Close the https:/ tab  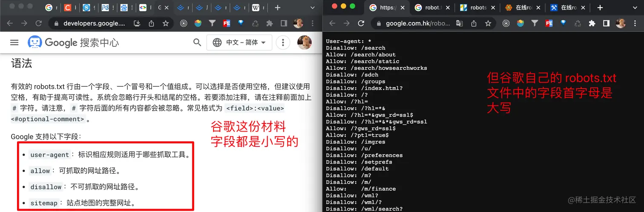(x=402, y=8)
